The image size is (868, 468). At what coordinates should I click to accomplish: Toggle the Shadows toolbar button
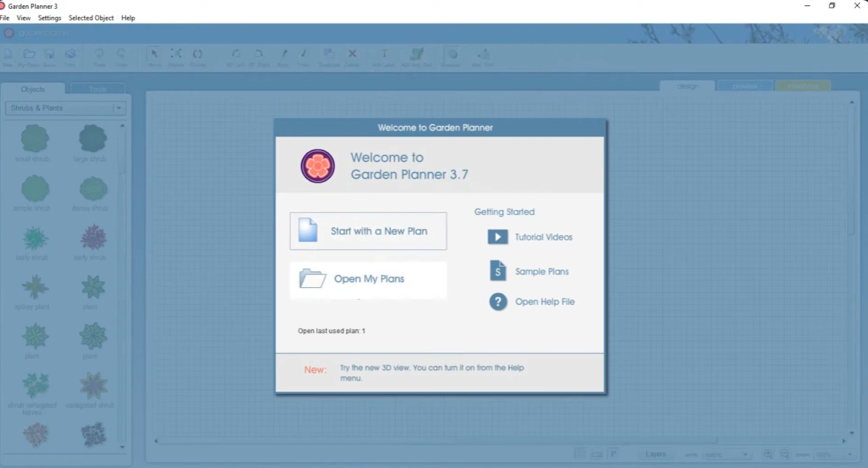(x=452, y=57)
